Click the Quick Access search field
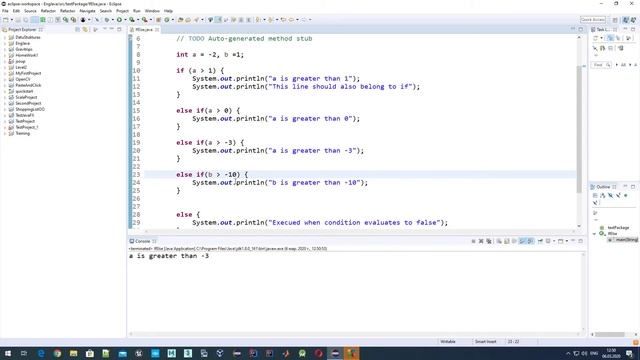Viewport: 640px width, 360px height. (x=593, y=20)
